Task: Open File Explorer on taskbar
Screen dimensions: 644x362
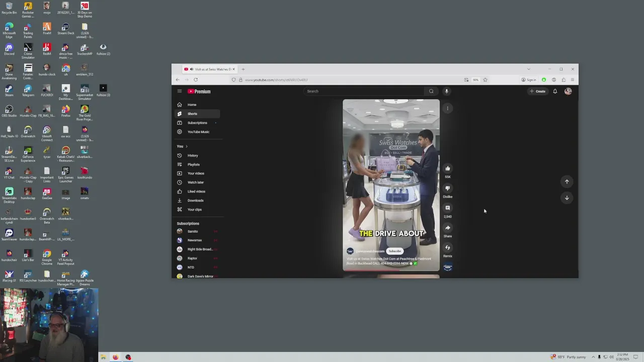Action: [x=103, y=357]
